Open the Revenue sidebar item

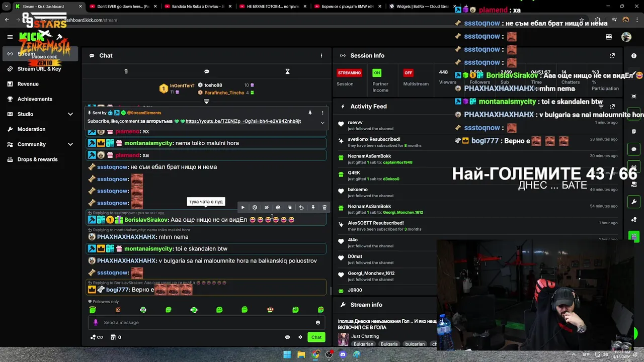pos(28,84)
